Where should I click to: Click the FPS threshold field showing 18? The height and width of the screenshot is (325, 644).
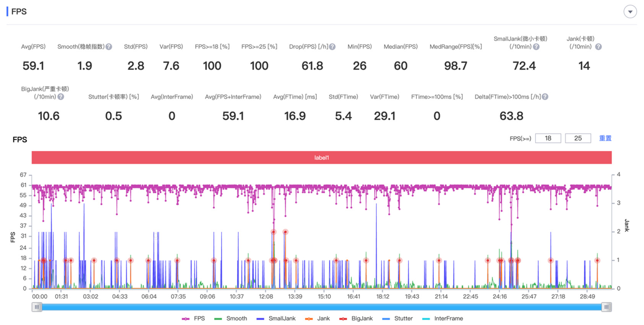point(548,138)
